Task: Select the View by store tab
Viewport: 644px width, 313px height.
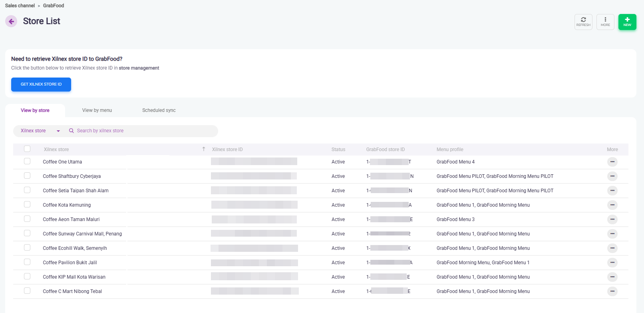Action: pos(35,110)
